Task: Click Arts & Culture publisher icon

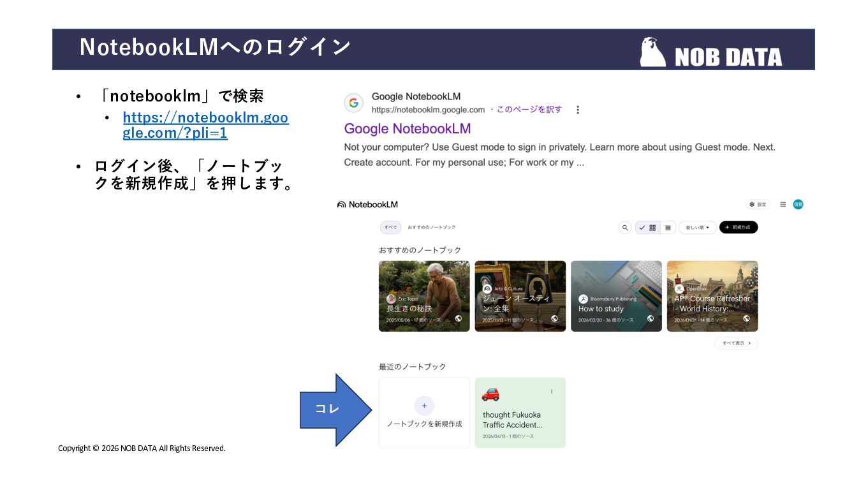Action: click(x=487, y=288)
